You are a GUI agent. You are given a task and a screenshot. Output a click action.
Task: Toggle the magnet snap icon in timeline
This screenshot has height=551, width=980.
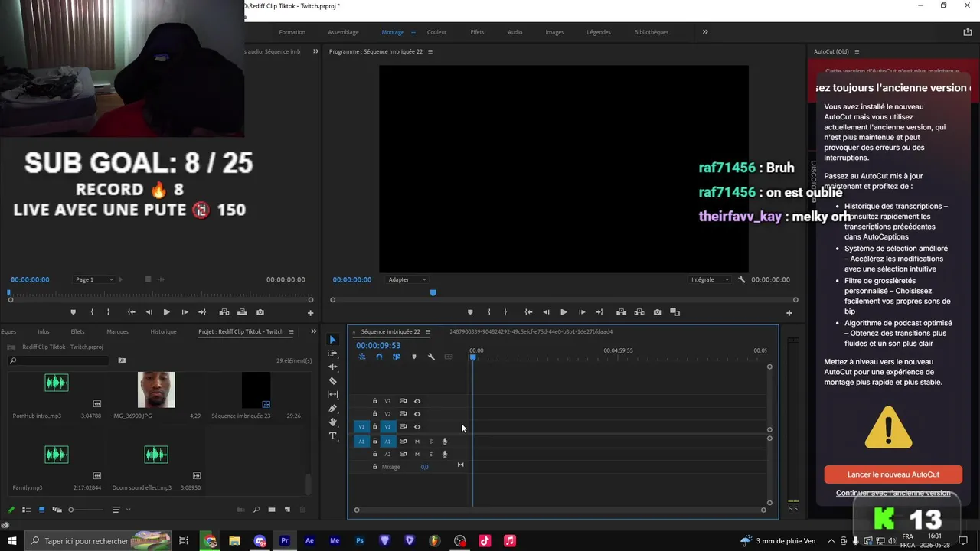click(379, 357)
